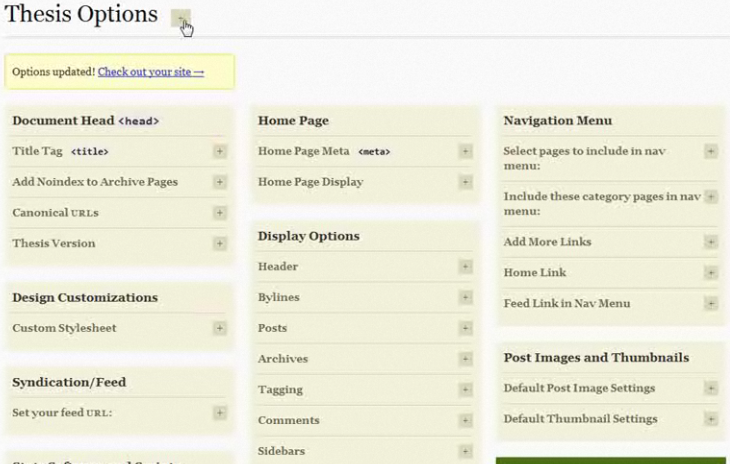730x464 pixels.
Task: Expand Add Noindex to Archive Pages
Action: click(220, 182)
